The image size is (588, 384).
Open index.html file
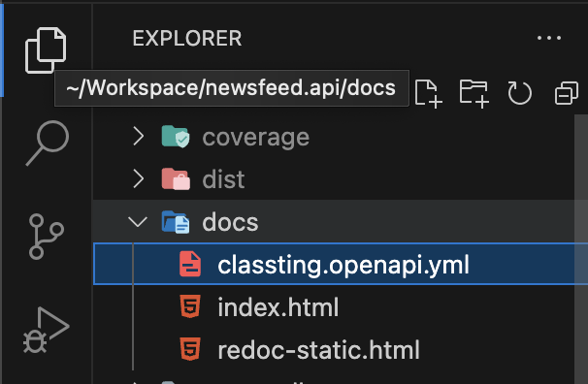click(x=334, y=306)
